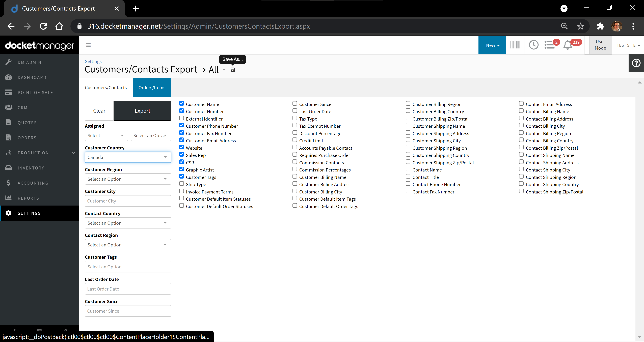644x342 pixels.
Task: Open the barcode scanner icon
Action: (515, 45)
